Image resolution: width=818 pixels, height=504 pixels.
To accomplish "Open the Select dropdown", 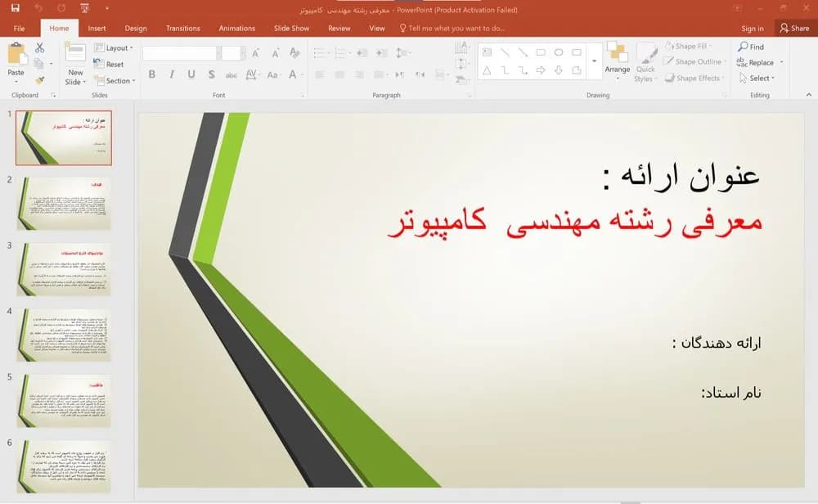I will [757, 78].
